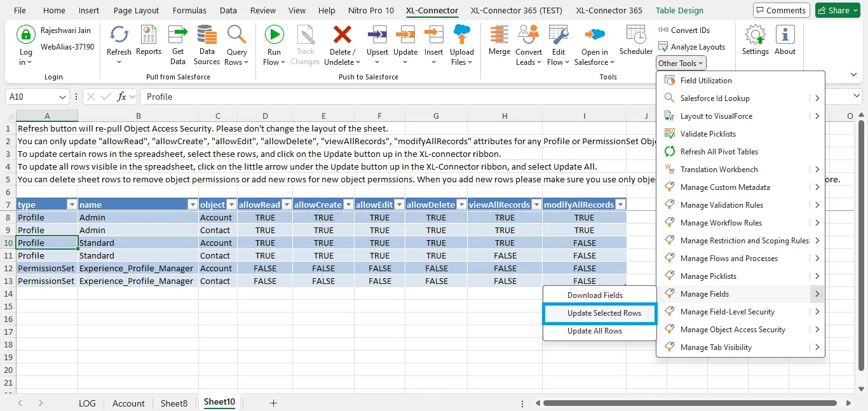This screenshot has height=411, width=868.
Task: Open filter dropdown for type column
Action: 72,205
